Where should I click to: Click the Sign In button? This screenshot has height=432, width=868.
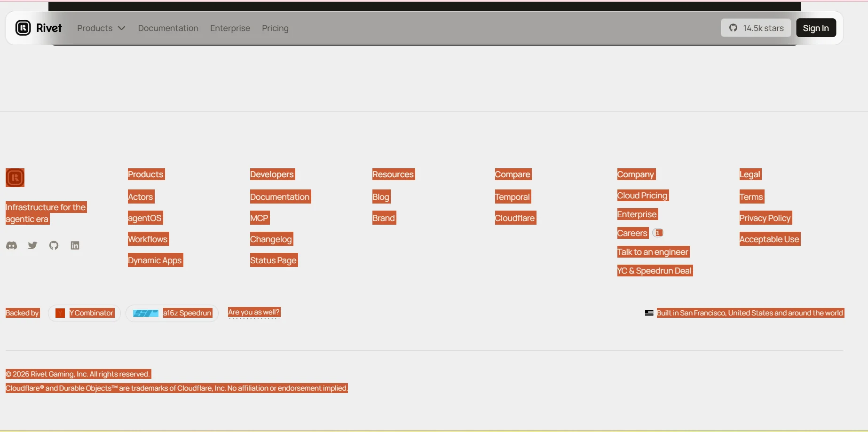click(816, 28)
